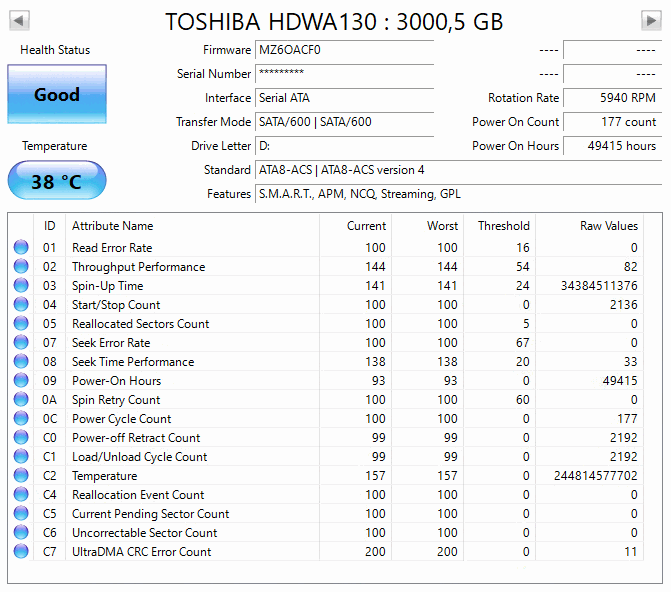Click the status orb for Power-On Hours
This screenshot has height=592, width=671.
tap(21, 380)
